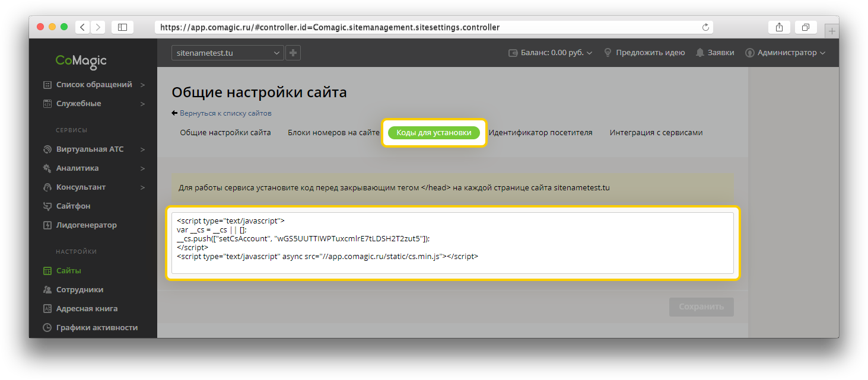
Task: Open the Заявки link
Action: 721,53
